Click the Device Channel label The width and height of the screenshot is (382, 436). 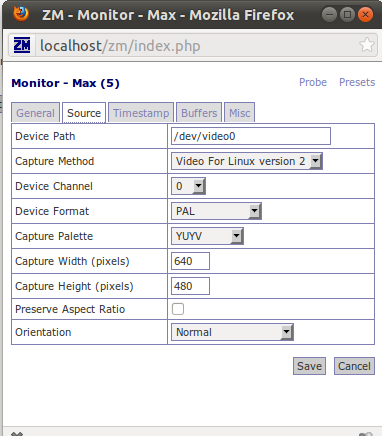point(54,186)
